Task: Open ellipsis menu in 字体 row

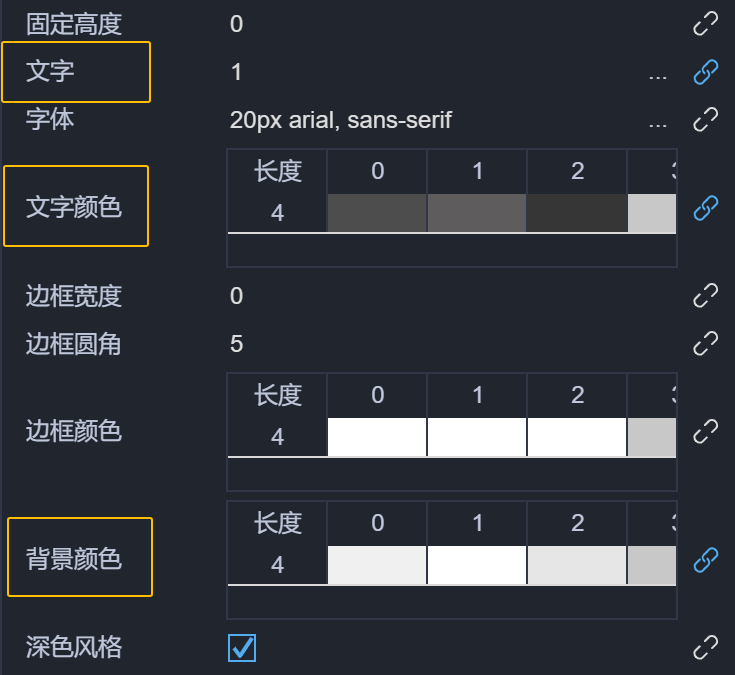Action: (657, 122)
